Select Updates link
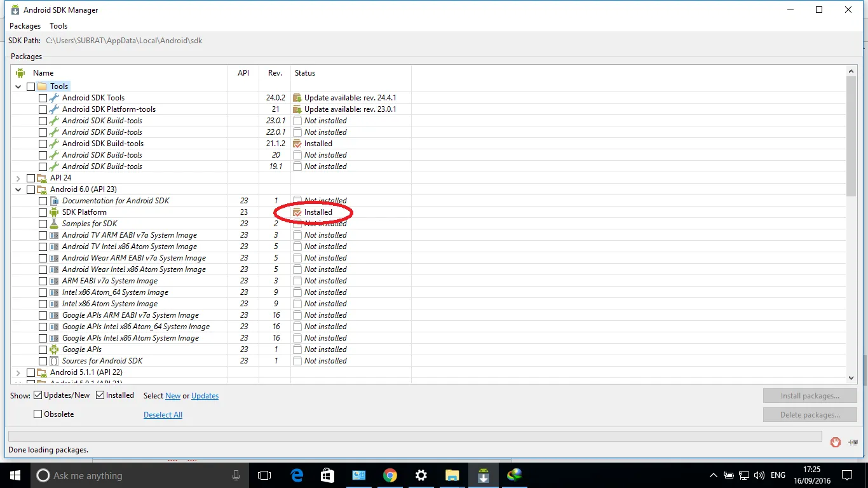 pos(205,396)
